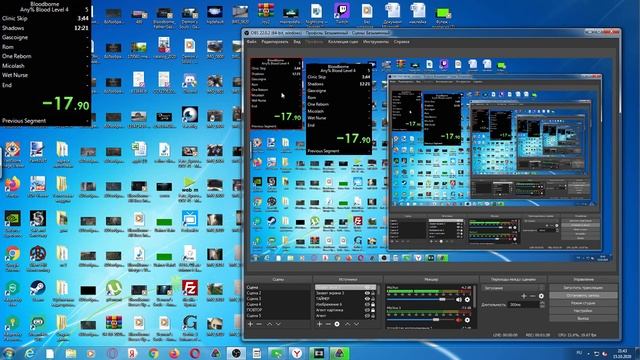Toggle the lock on Изображение 6 source
Viewport: 640px width, 360px height.
(373, 304)
